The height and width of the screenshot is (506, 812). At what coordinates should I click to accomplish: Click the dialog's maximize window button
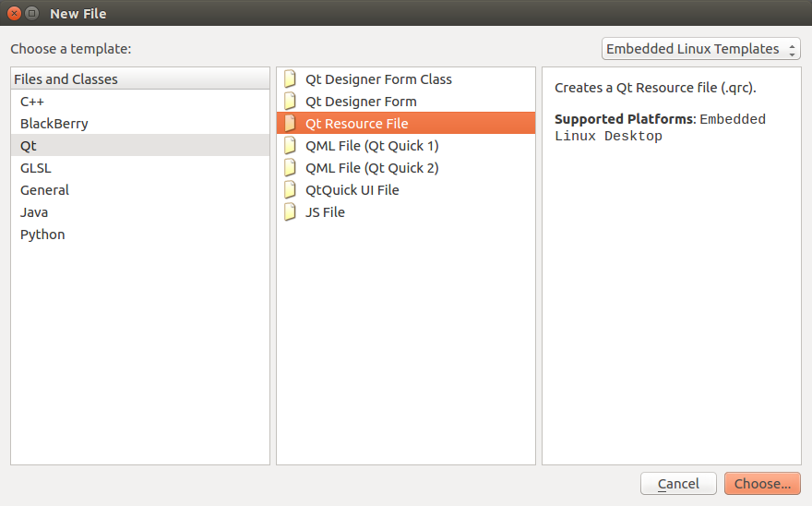(32, 14)
